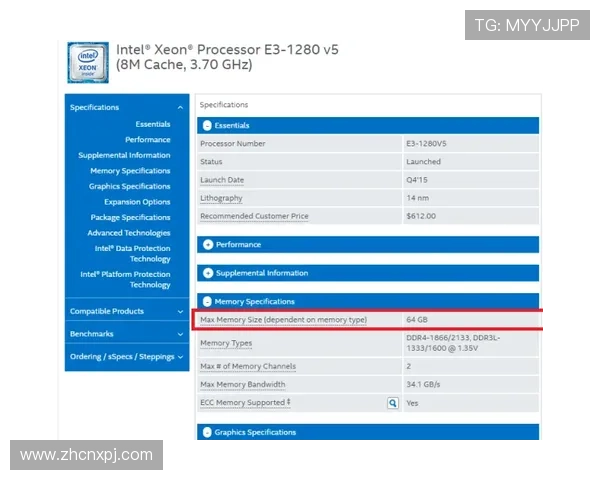The width and height of the screenshot is (600, 480).
Task: Click the Launch Date definition label
Action: pos(222,180)
